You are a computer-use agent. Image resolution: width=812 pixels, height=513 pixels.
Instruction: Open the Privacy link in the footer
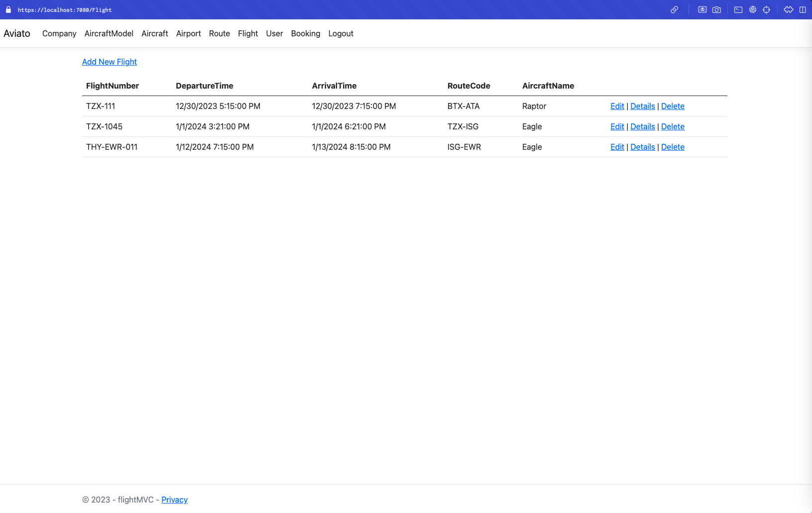[174, 500]
